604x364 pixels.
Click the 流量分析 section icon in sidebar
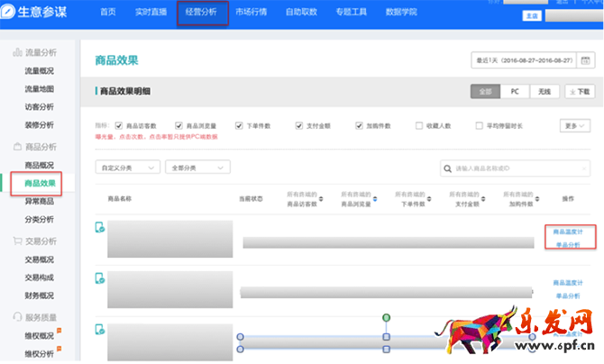click(x=17, y=52)
